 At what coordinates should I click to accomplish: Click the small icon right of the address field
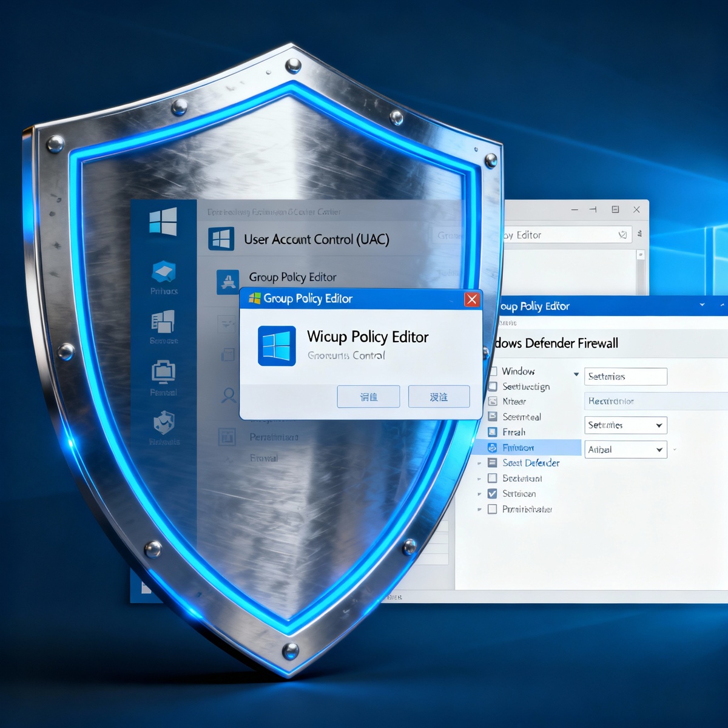point(639,234)
